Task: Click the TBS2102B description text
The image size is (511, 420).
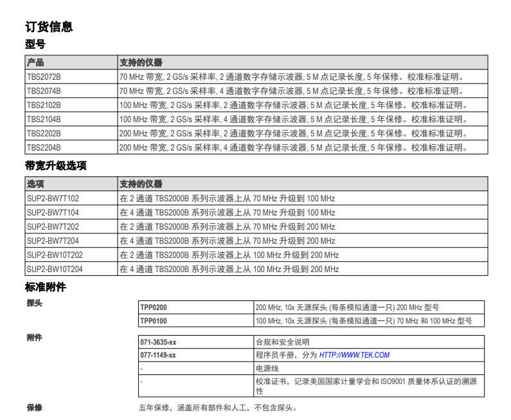Action: click(x=293, y=105)
